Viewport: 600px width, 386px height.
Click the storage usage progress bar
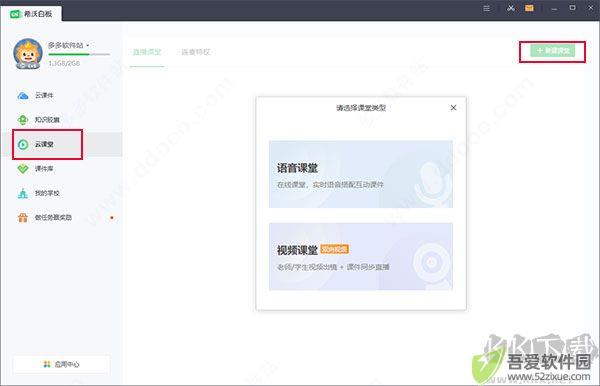tap(79, 54)
